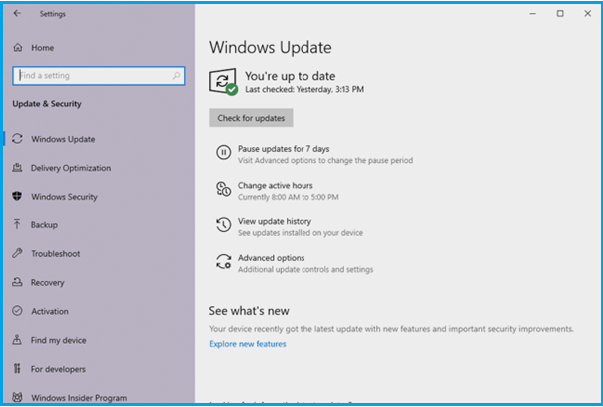
Task: Go to Home in Settings sidebar
Action: click(43, 48)
